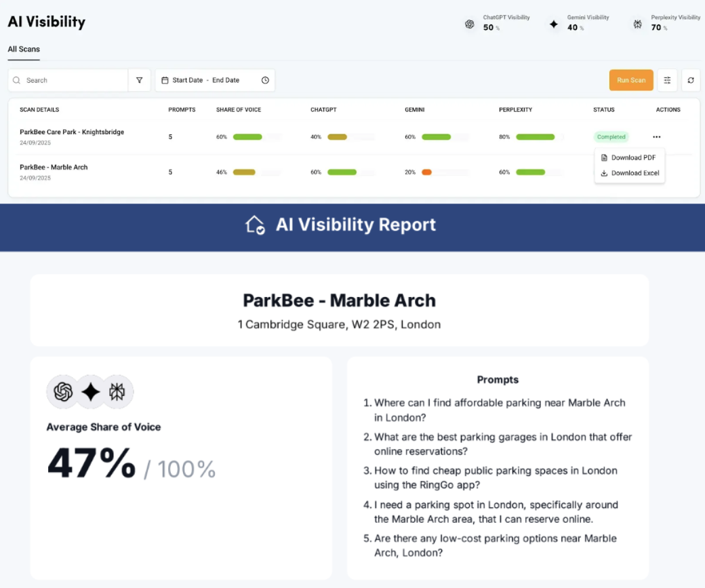The width and height of the screenshot is (705, 588).
Task: Click Marble Arch Gemini 20% orange bar
Action: tap(426, 172)
